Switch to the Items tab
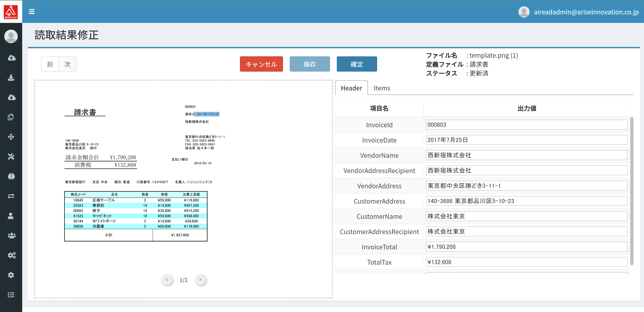Screen dimensions: 644x312 (381, 88)
